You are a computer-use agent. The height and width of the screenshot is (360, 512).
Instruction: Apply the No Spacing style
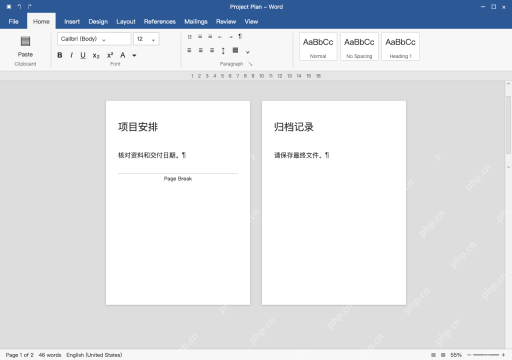[x=359, y=47]
